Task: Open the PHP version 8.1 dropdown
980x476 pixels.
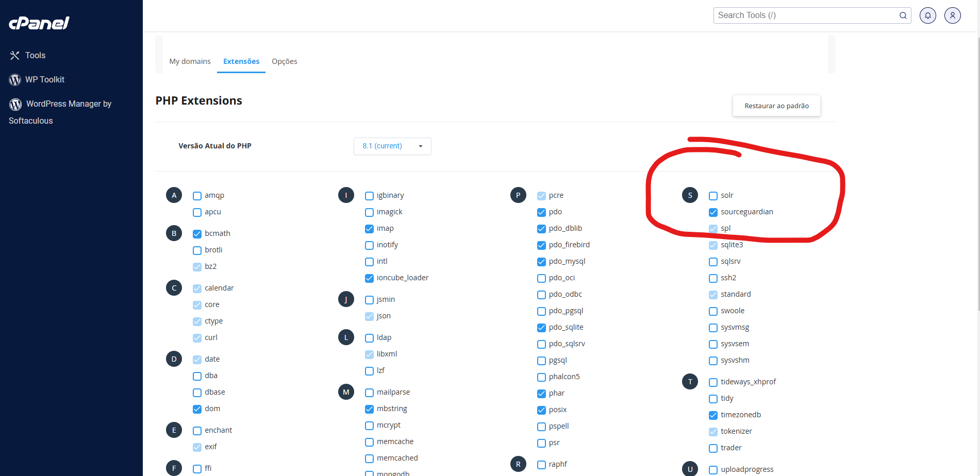Action: (392, 146)
